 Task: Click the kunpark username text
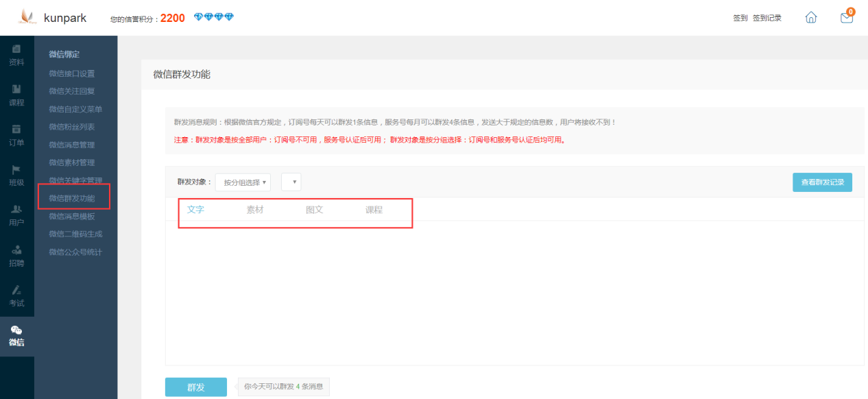click(x=65, y=18)
